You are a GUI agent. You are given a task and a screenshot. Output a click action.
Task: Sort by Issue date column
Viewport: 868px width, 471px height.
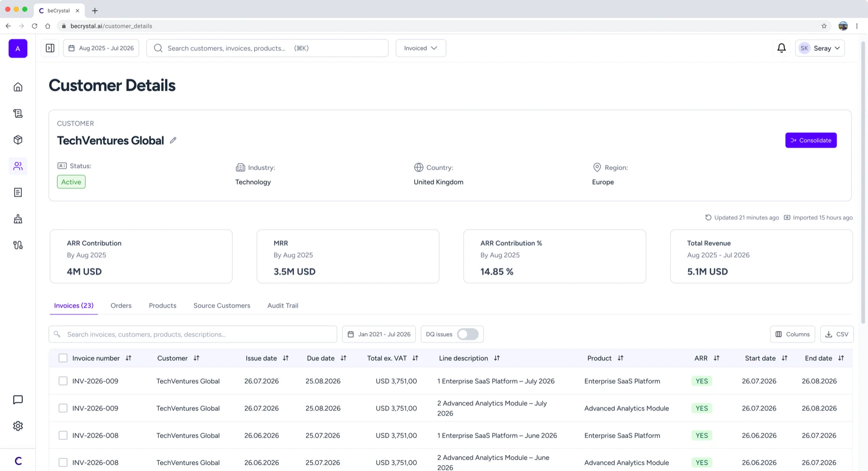coord(285,358)
